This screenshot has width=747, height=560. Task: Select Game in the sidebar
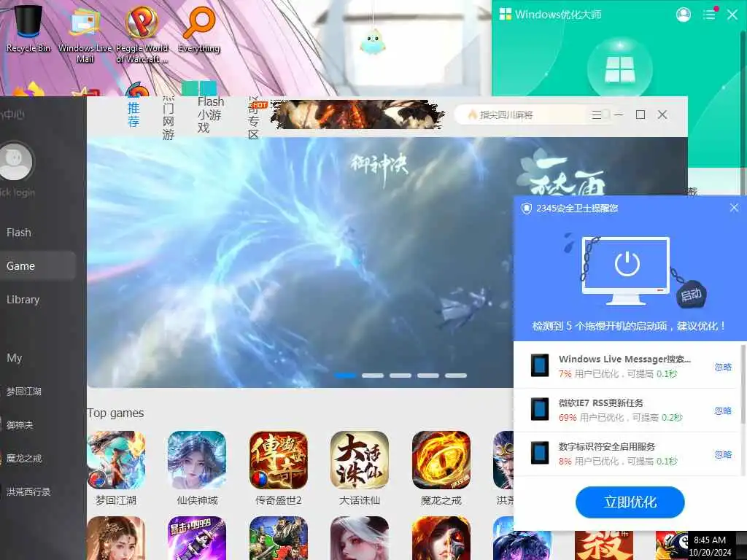38,265
